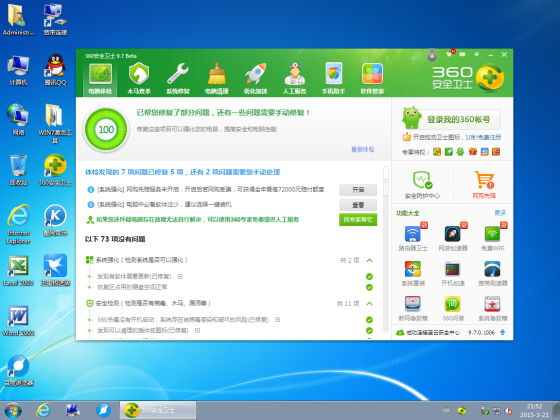Expand details of 发现可以清理的插件 item
Screen dimensions: 560x420
[x=197, y=330]
